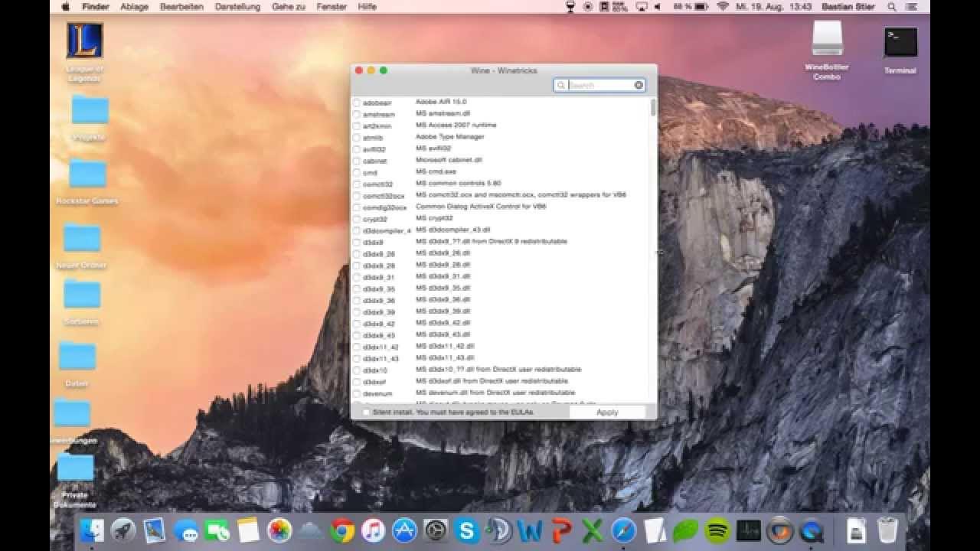Click the Winetricks list scrollbar thumb

click(653, 107)
